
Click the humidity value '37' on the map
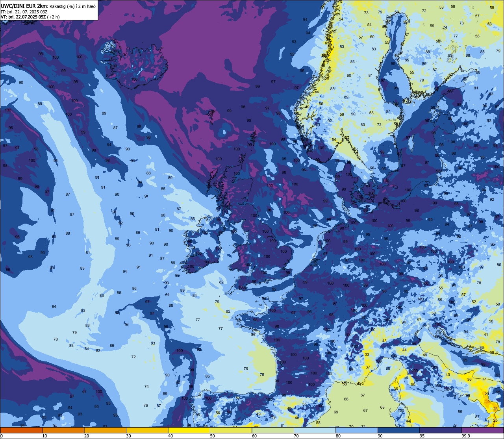tap(368, 367)
